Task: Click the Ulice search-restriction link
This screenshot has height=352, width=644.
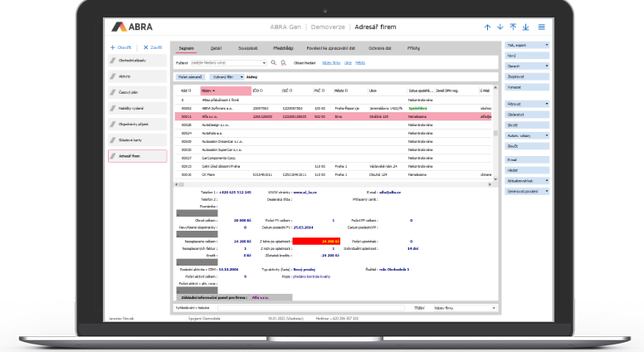Action: [349, 62]
